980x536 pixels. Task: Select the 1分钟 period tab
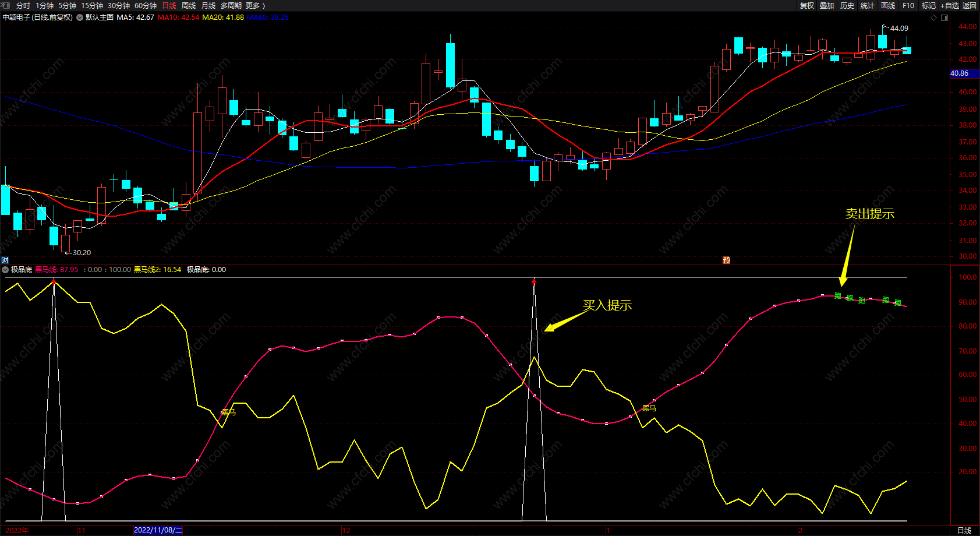(x=44, y=5)
